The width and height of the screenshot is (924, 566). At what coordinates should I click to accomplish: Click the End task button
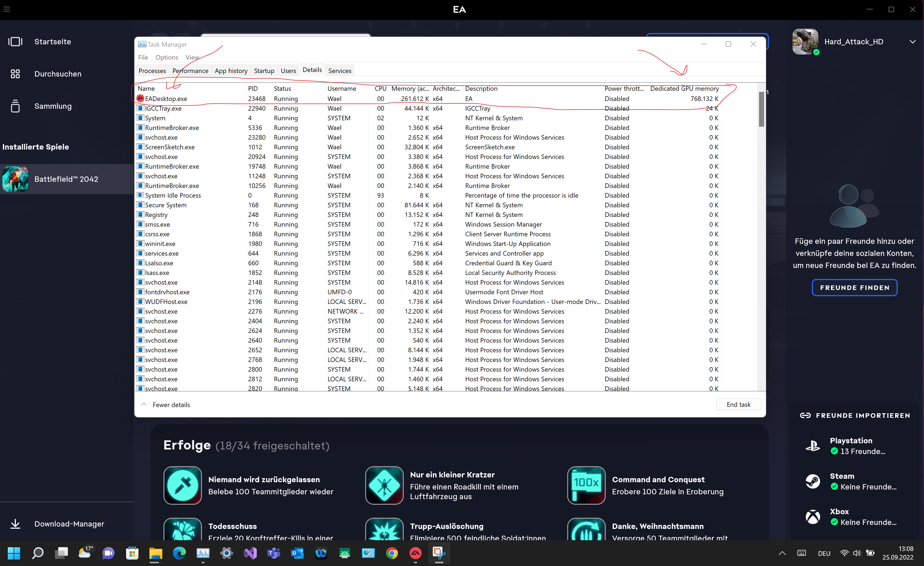[x=738, y=404]
